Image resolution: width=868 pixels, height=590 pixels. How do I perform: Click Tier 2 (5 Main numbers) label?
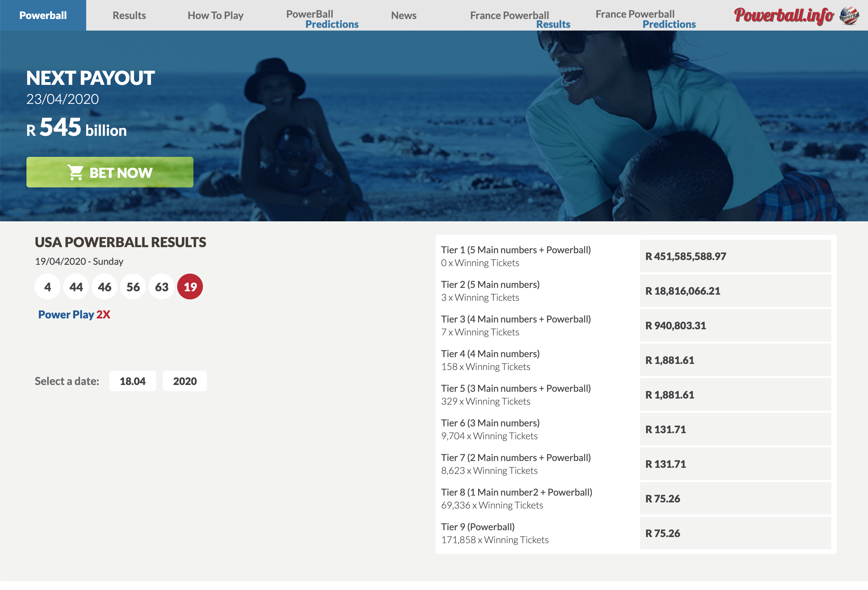490,285
